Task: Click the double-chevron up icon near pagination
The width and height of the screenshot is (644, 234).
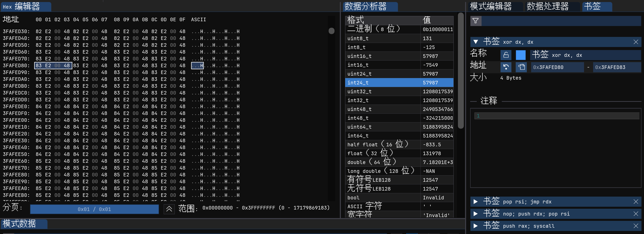Action: tap(169, 209)
